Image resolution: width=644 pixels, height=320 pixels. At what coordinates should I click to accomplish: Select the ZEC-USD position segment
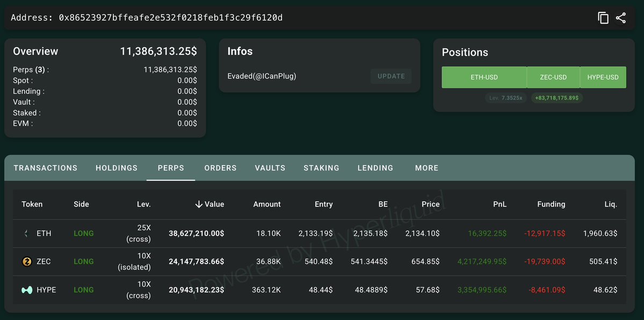click(553, 77)
